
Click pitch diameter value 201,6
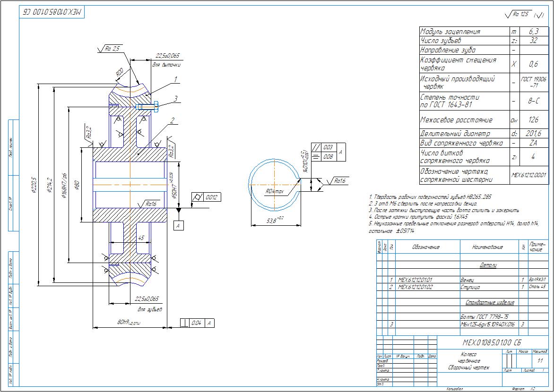[534, 134]
